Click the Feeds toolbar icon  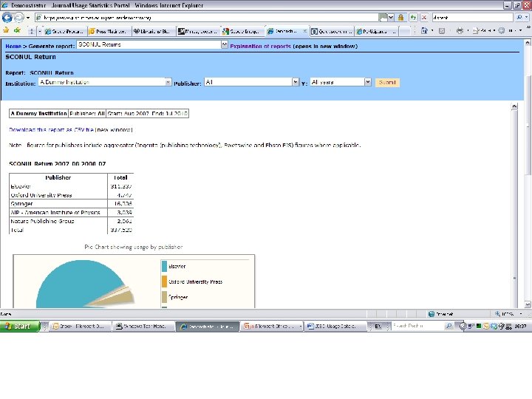[442, 31]
